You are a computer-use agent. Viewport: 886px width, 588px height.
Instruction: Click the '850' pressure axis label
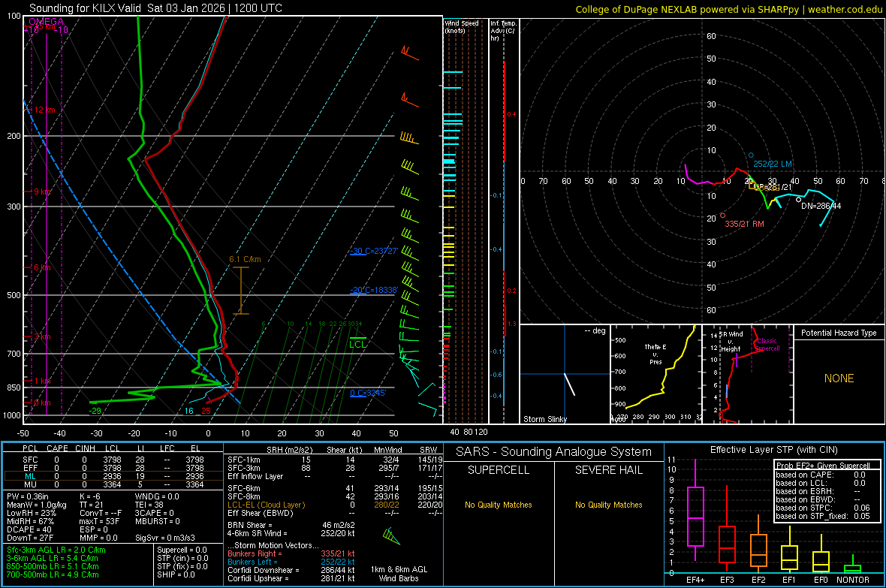[x=14, y=387]
